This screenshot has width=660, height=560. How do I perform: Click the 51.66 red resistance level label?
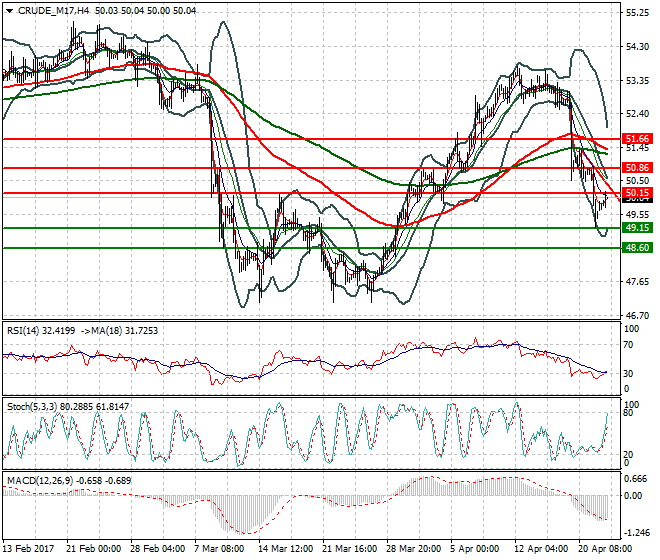(637, 139)
